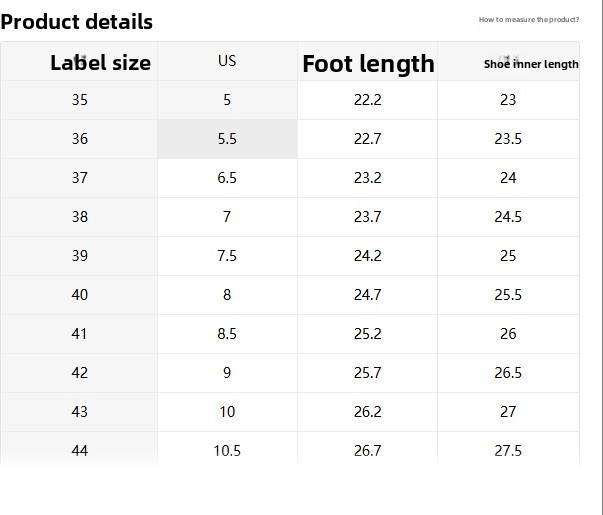Open the 'How to measure the product?' link
The height and width of the screenshot is (515, 603).
[528, 19]
